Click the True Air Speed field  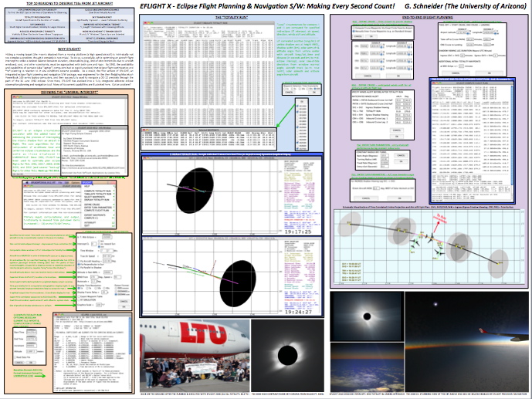click(107, 256)
